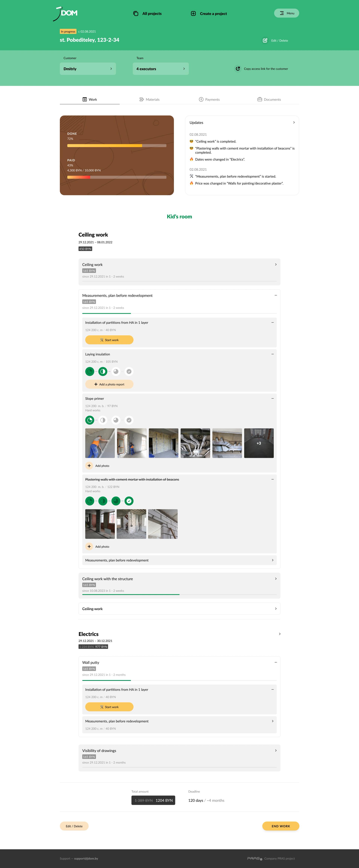Click the copy access link share icon

[238, 69]
